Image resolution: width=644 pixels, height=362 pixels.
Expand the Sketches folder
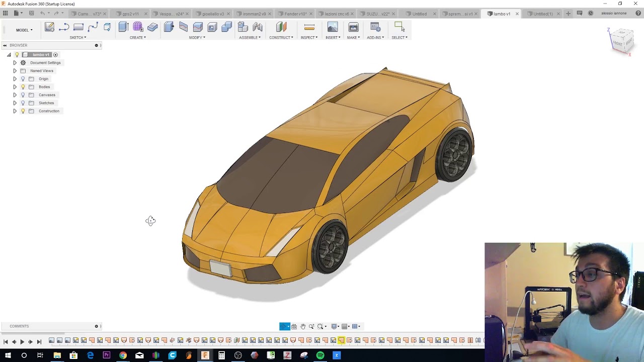click(x=15, y=103)
